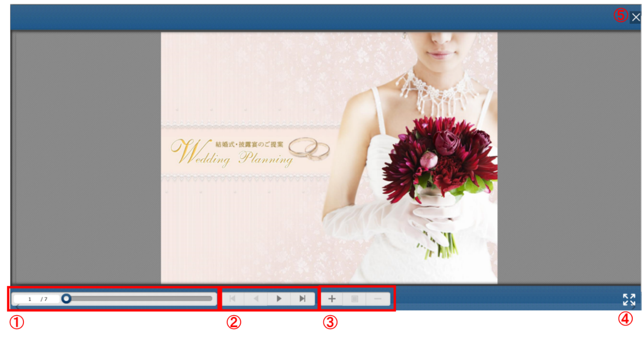Zoom in with the plus button
The width and height of the screenshot is (644, 339).
(332, 299)
